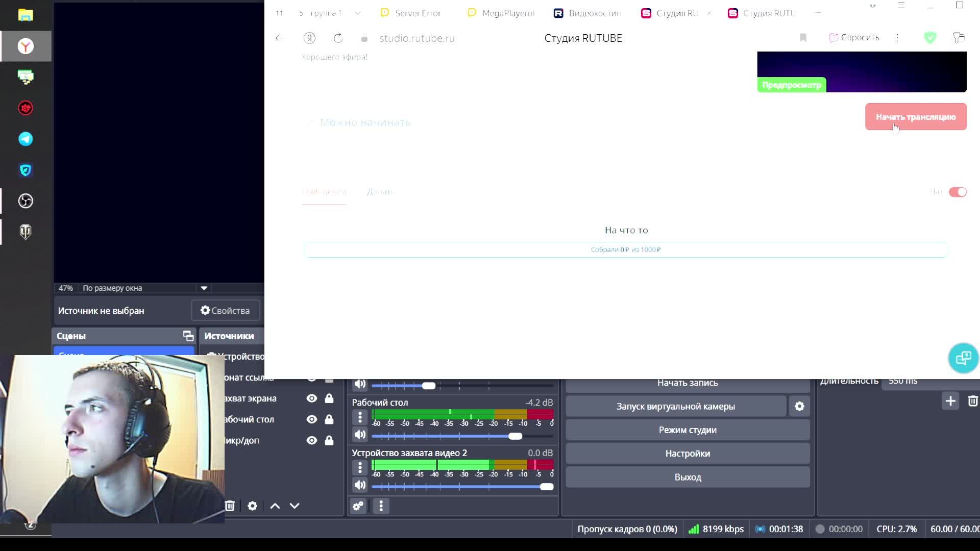Click the 8199 kbps bitrate status

click(x=716, y=529)
